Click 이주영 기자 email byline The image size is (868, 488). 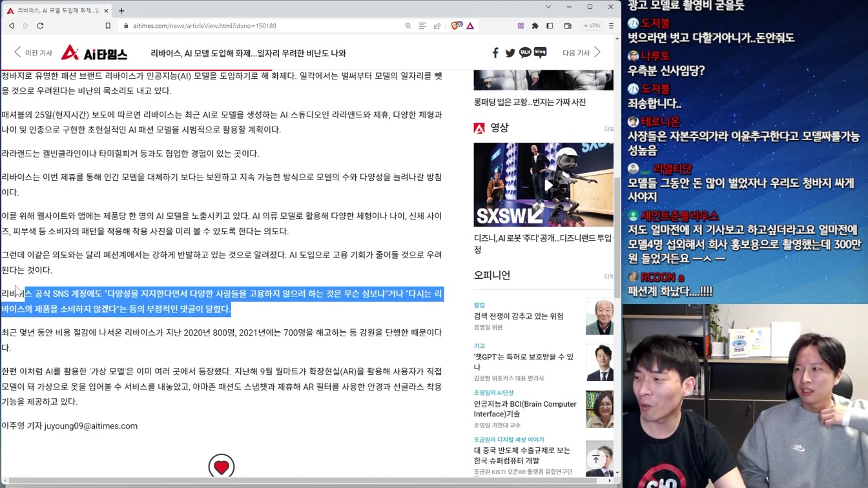click(x=69, y=426)
